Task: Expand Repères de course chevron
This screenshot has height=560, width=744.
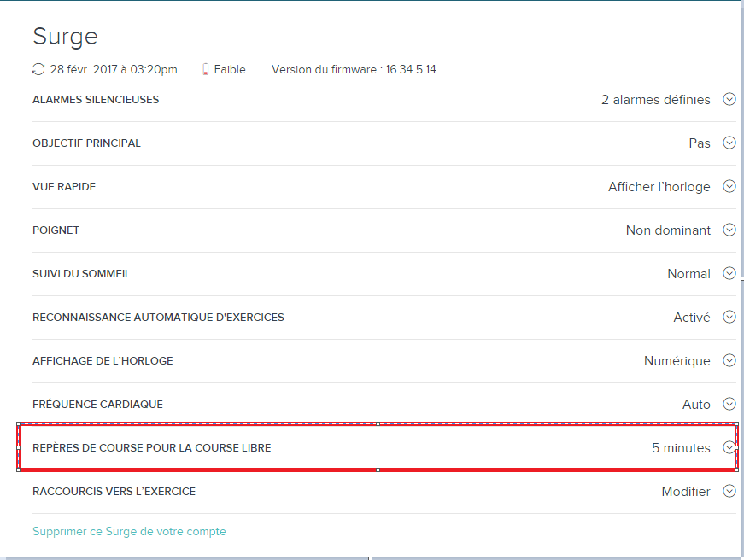Action: pos(729,447)
